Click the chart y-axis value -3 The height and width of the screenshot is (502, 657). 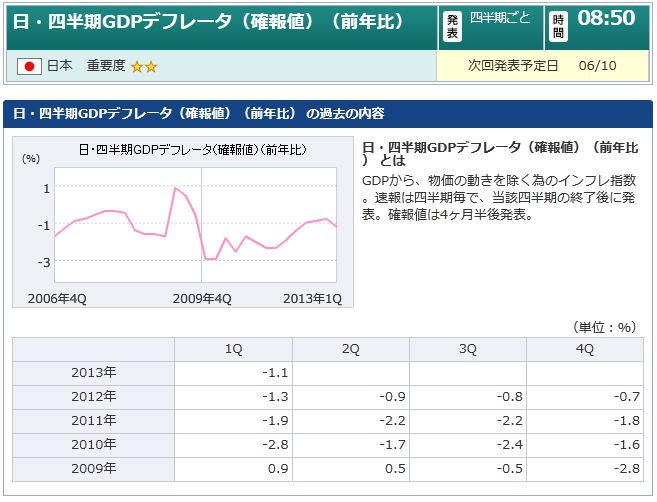click(44, 263)
